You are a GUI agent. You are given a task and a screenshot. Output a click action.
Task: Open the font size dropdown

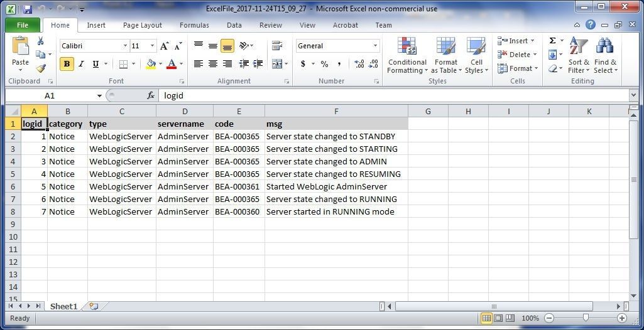pos(153,46)
